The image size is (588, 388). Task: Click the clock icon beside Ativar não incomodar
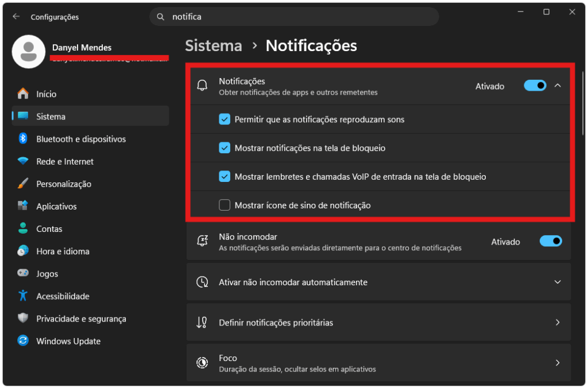point(203,282)
